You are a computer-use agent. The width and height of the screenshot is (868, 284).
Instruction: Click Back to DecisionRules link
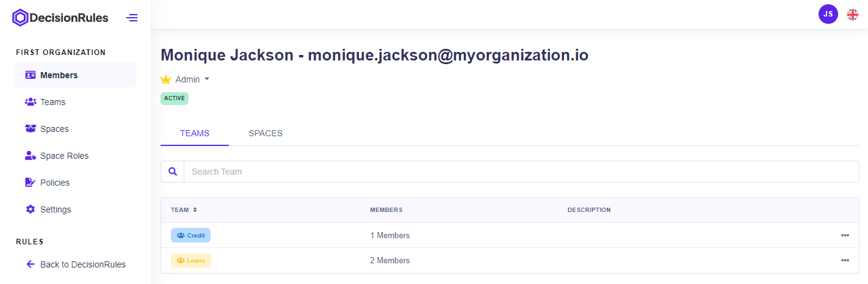click(82, 264)
